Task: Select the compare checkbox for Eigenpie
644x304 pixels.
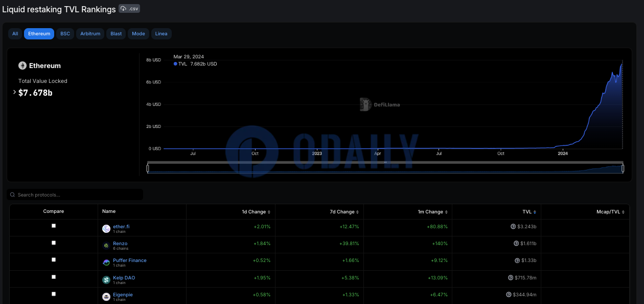Action: 54,294
